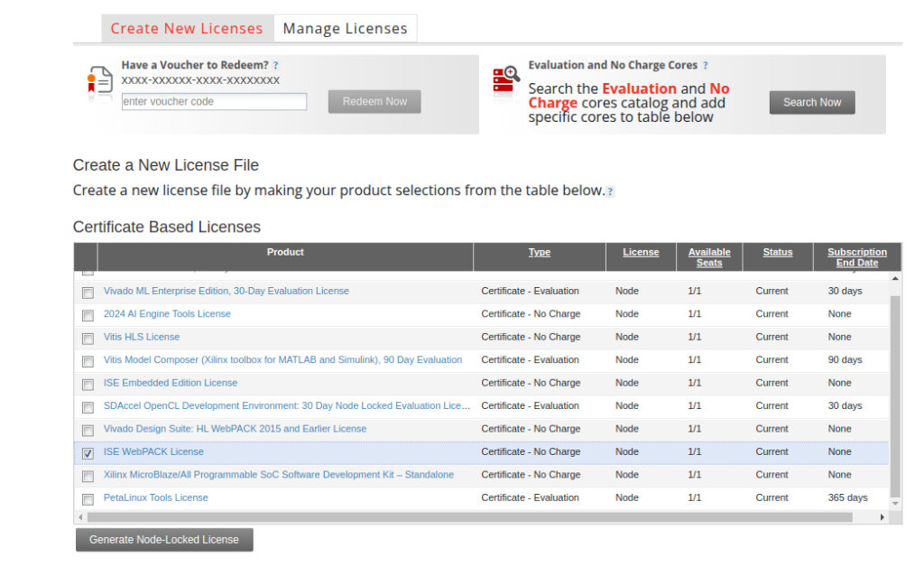This screenshot has width=924, height=576.
Task: Check the Xilinx MicroBlaze SDK Standalone checkbox
Action: coord(88,477)
